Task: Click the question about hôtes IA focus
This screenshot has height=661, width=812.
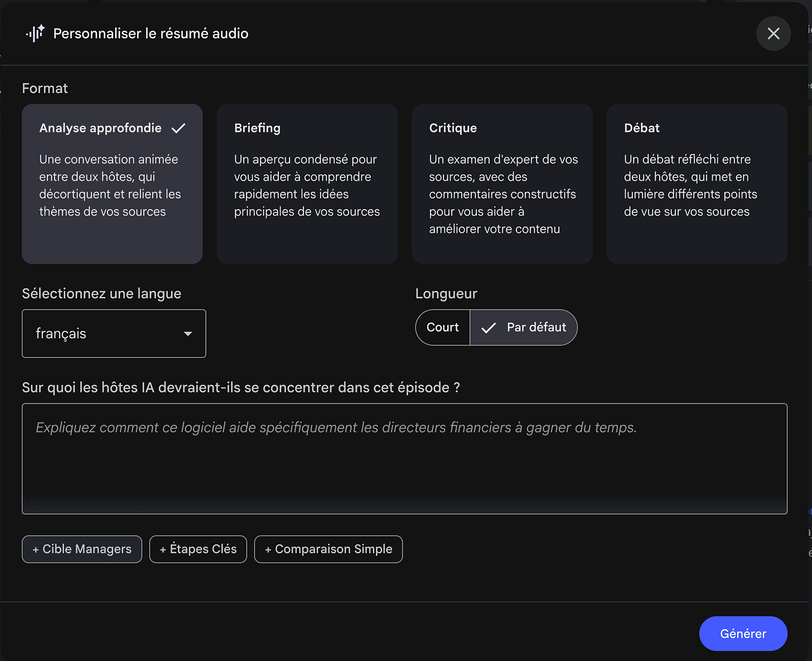Action: click(x=241, y=387)
